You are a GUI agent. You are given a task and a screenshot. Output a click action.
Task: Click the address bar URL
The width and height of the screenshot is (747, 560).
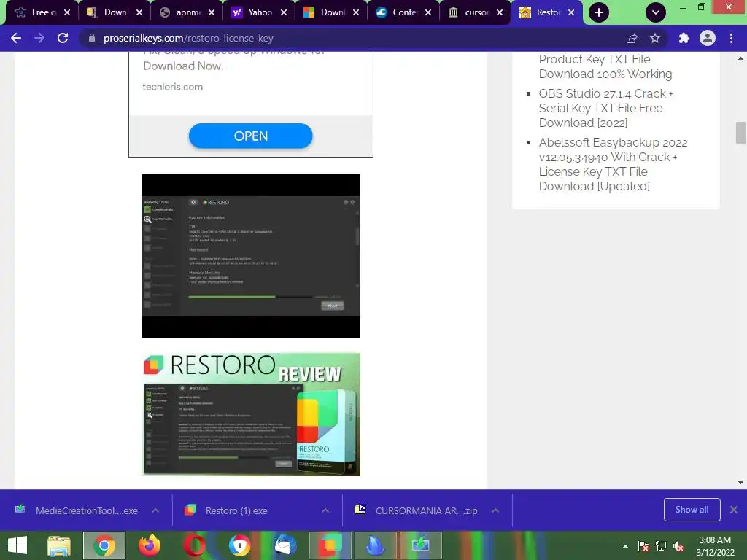(x=188, y=38)
